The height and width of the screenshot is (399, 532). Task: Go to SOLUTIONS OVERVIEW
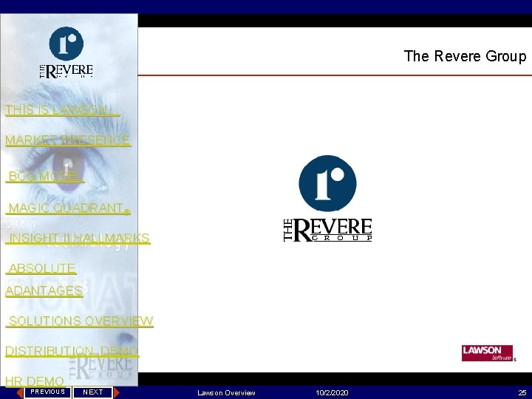pos(79,321)
